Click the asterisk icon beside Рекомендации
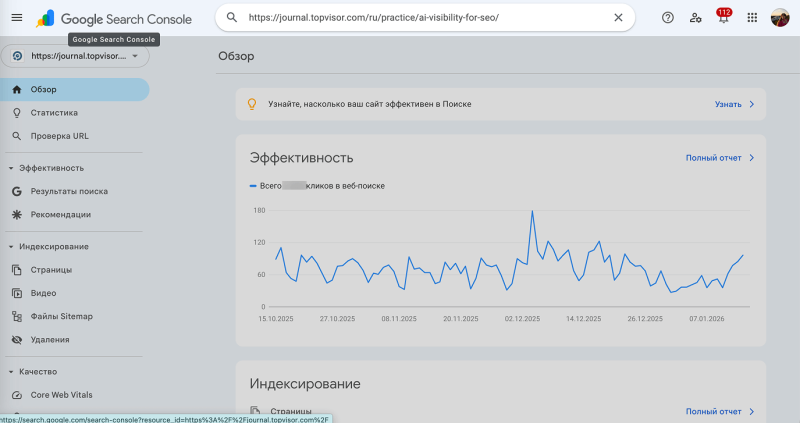800x423 pixels. [17, 215]
